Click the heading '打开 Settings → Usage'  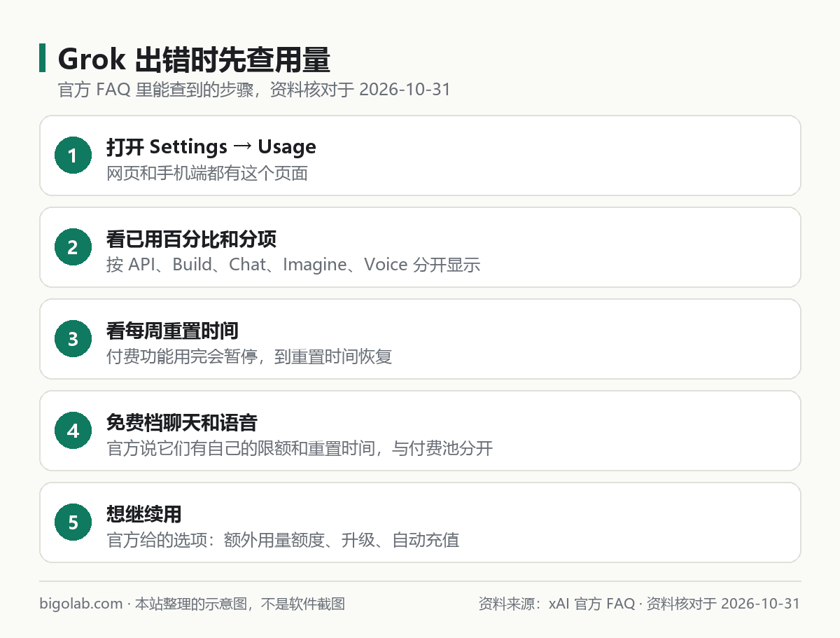pos(211,146)
